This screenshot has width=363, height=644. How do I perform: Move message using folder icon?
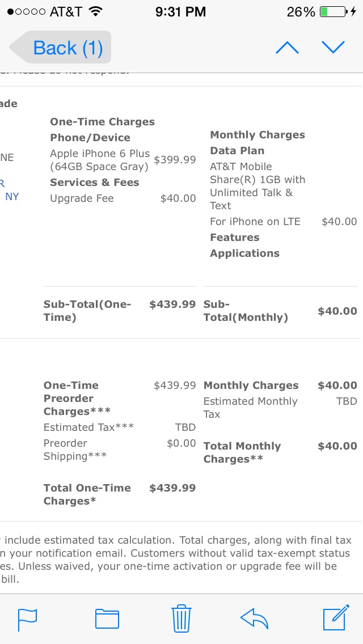point(107,619)
